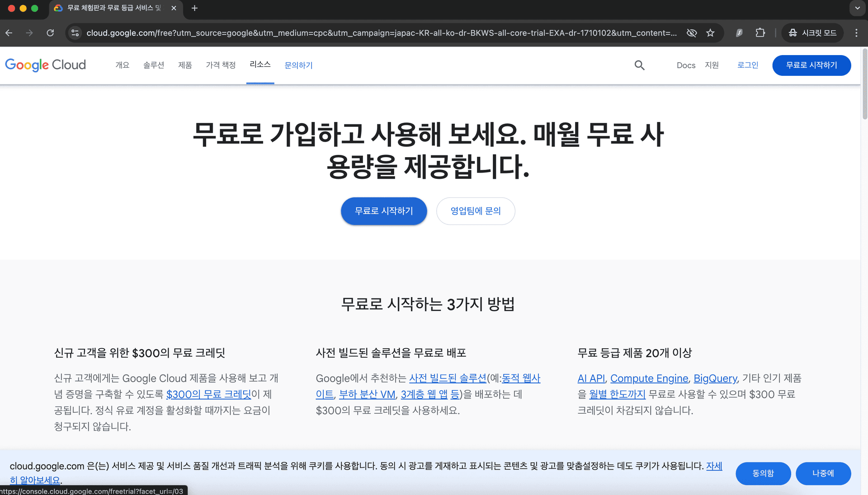This screenshot has width=868, height=495.
Task: Click heading 신규 고객을 위한 $300의 무료 크레딧
Action: (139, 353)
